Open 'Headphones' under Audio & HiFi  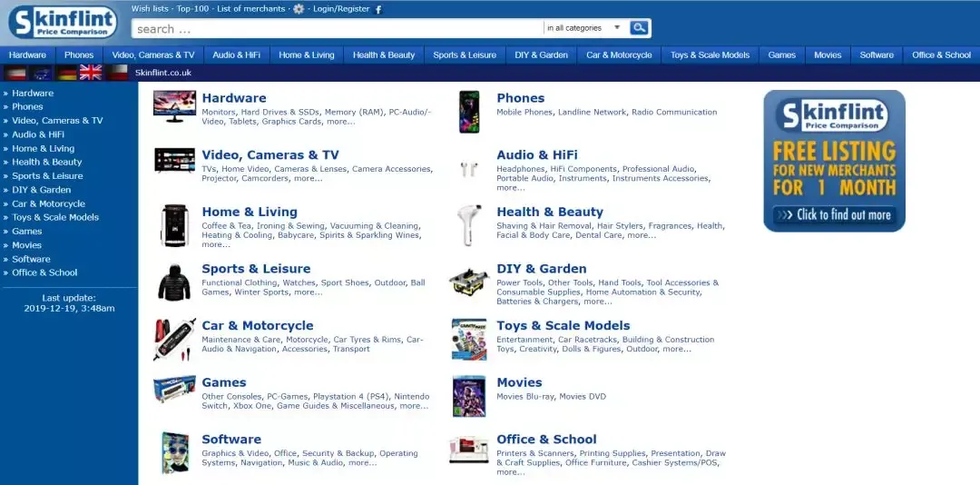[521, 169]
